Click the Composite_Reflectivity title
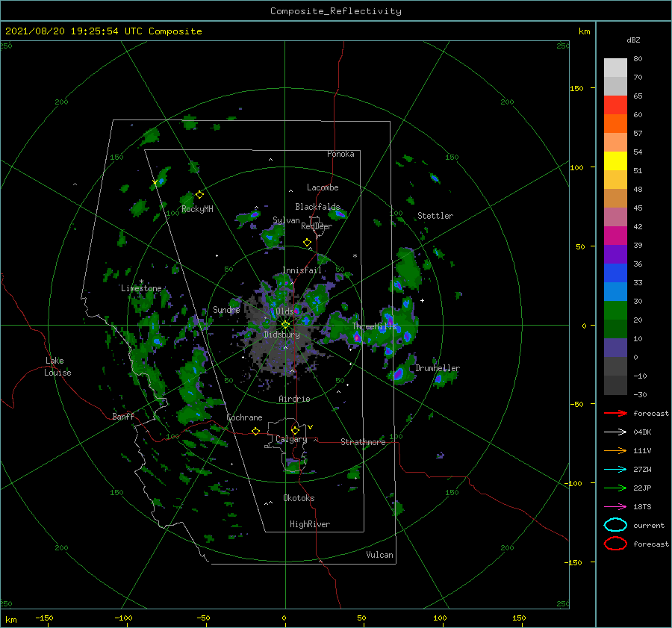This screenshot has width=672, height=628. tap(336, 11)
